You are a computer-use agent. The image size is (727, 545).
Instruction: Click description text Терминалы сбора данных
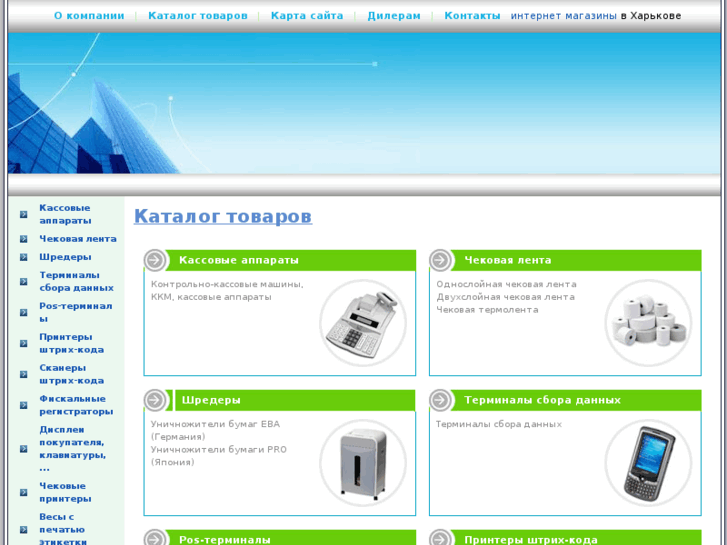(x=499, y=424)
